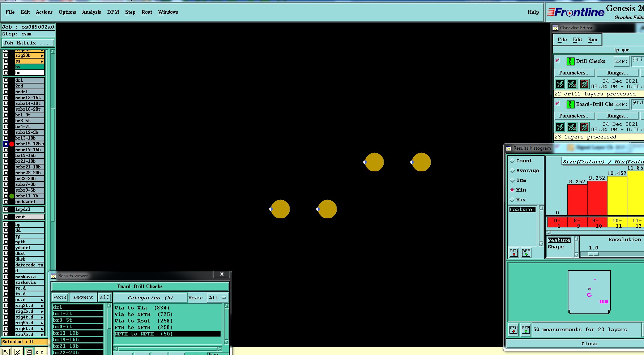The height and width of the screenshot is (355, 644).
Task: Open Actions menu
Action: pos(44,12)
